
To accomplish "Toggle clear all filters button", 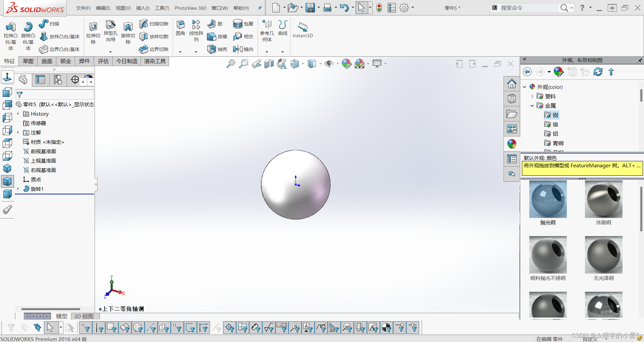I will point(24,328).
